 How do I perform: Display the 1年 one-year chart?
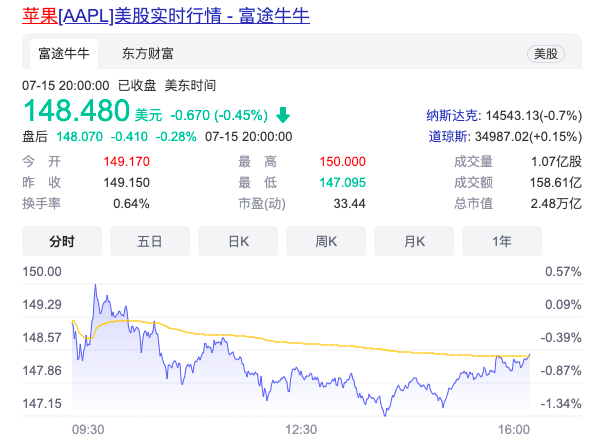coord(502,241)
